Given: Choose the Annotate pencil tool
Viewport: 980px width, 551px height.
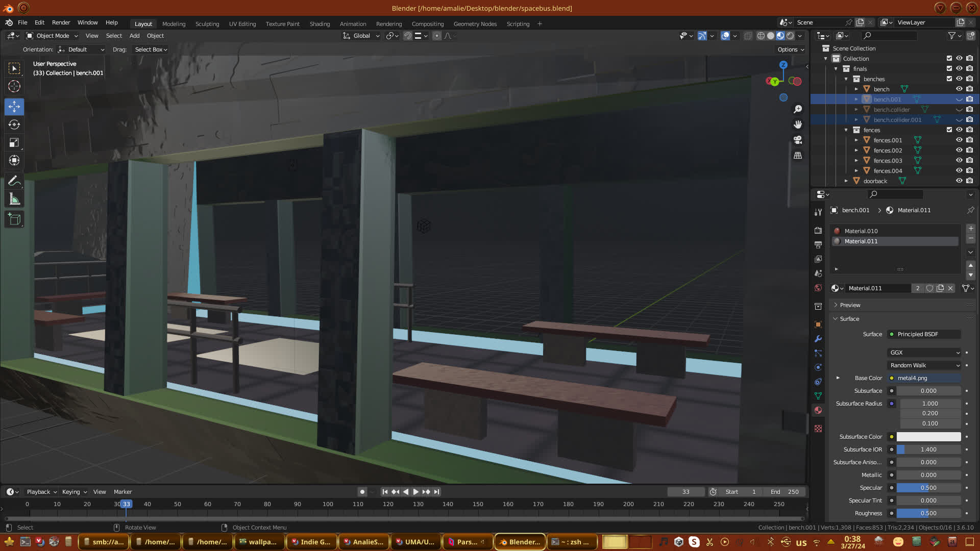Looking at the screenshot, I should coord(14,181).
